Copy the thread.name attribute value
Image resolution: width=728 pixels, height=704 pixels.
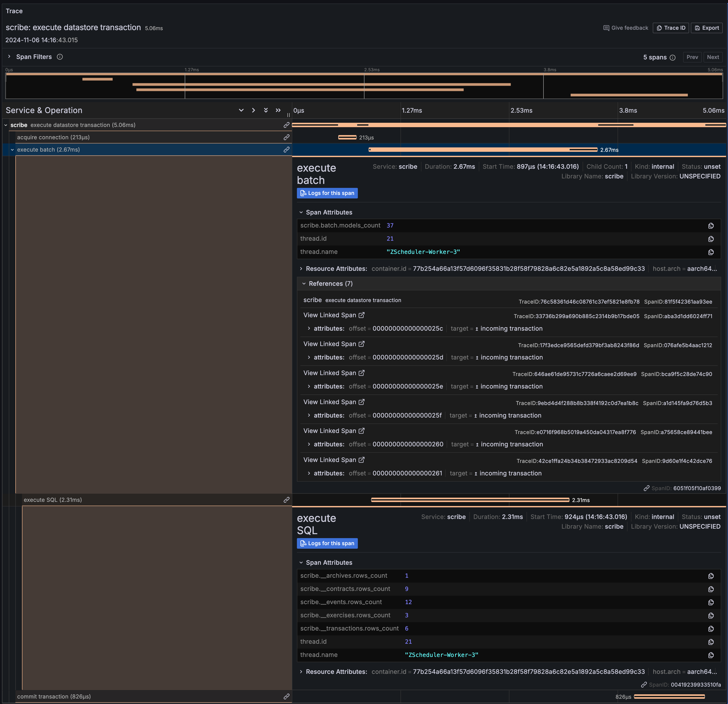pos(711,252)
